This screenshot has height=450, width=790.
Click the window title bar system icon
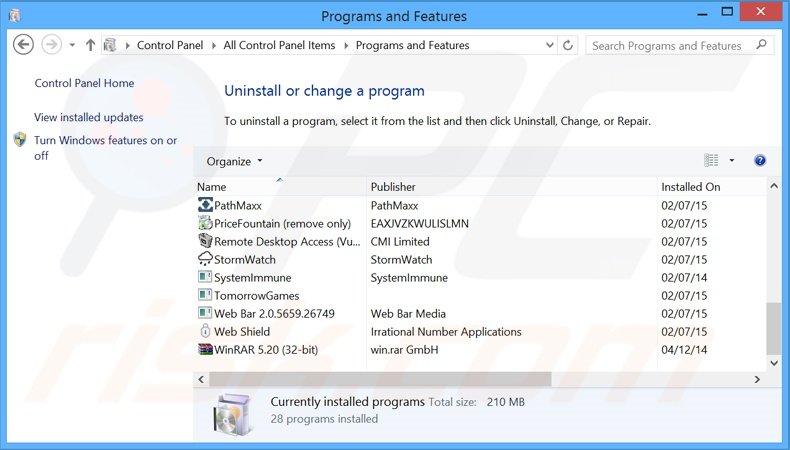click(x=15, y=16)
